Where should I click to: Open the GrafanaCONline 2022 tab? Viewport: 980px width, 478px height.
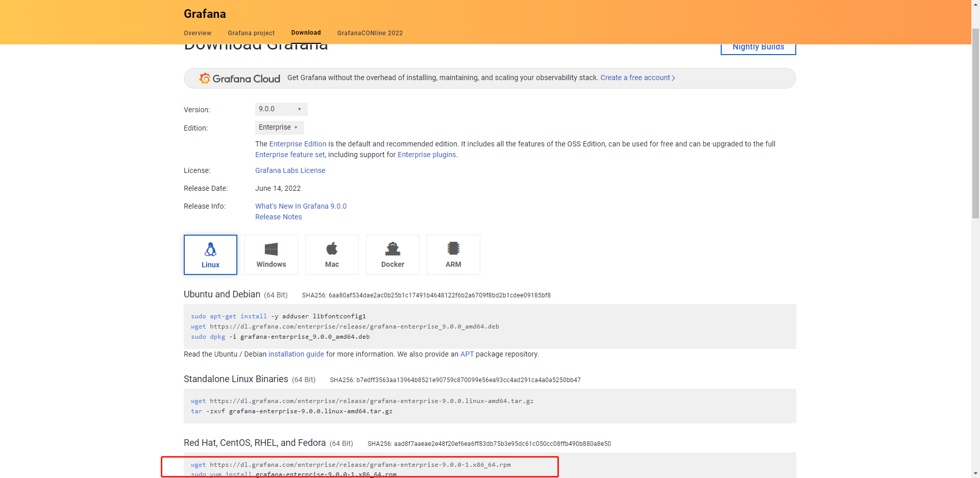(370, 33)
